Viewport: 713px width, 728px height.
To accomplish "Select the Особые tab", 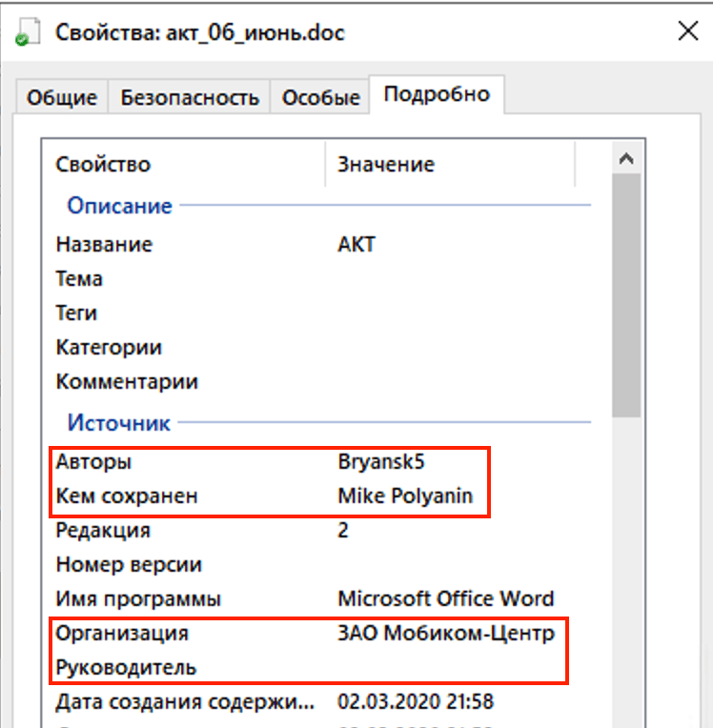I will (x=321, y=97).
